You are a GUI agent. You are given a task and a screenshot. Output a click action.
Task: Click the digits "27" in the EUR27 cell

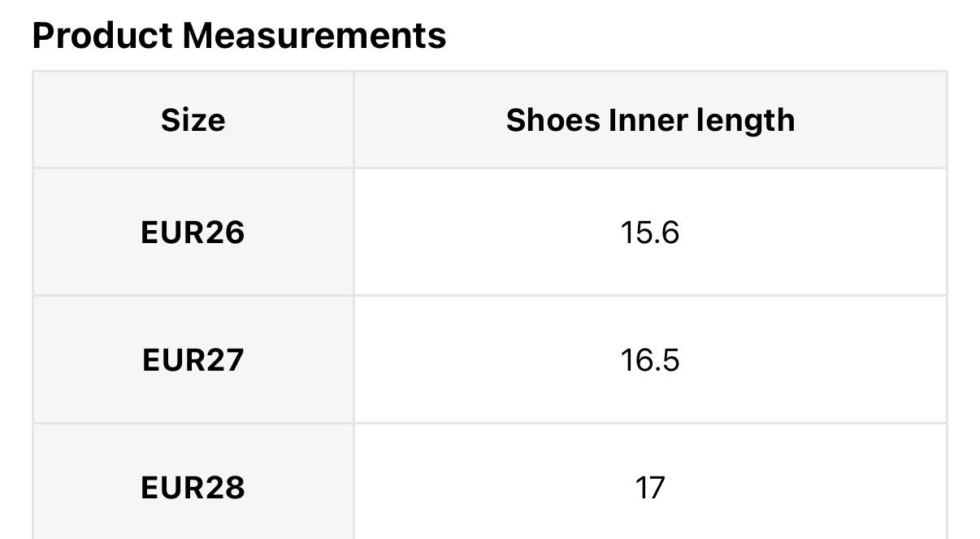(224, 359)
